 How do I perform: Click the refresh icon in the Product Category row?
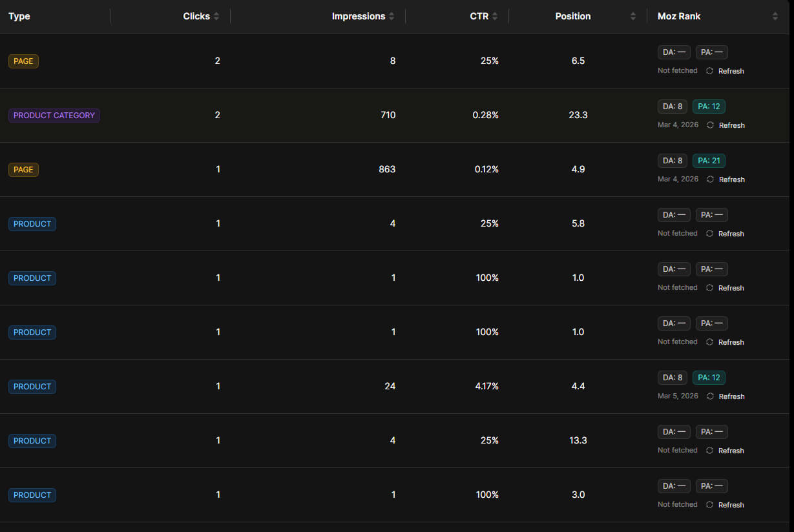(x=710, y=125)
